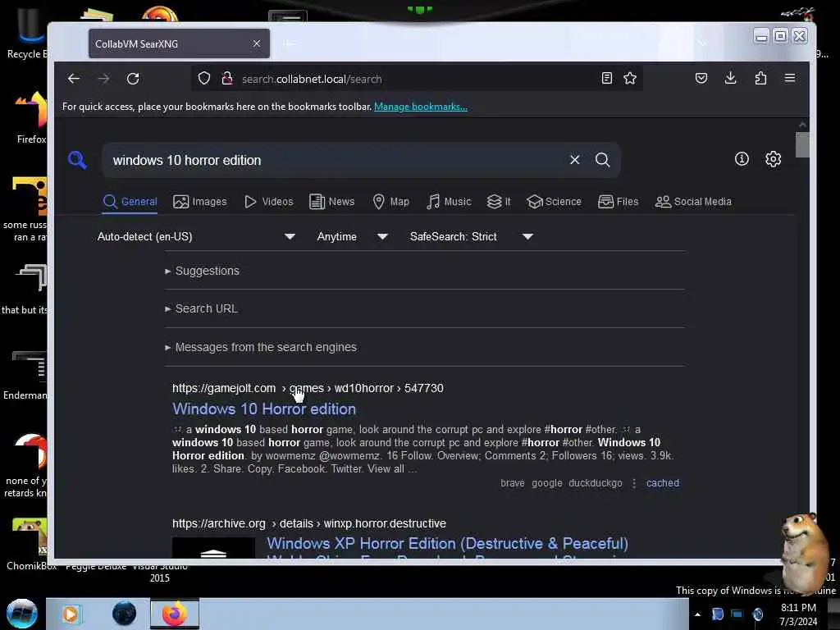Click the archive.org result URL
840x630 pixels.
point(309,523)
